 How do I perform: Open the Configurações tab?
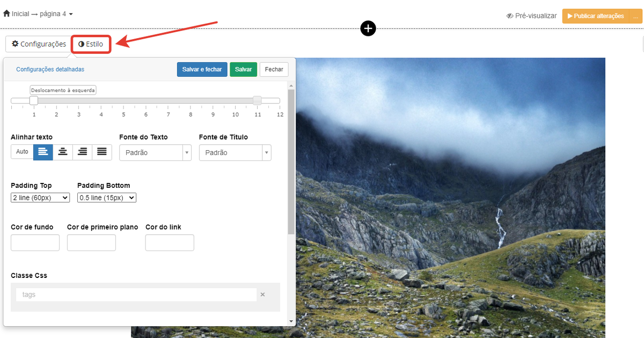point(39,44)
